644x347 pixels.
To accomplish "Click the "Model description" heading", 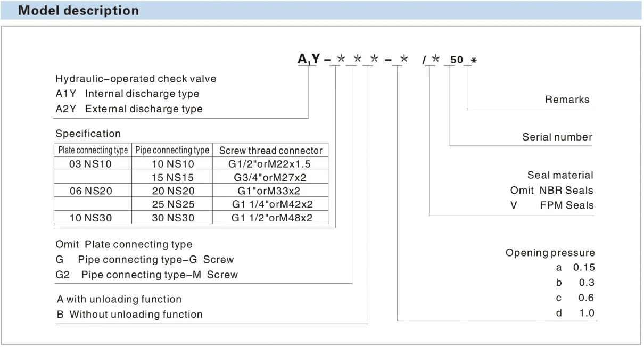I will point(78,11).
